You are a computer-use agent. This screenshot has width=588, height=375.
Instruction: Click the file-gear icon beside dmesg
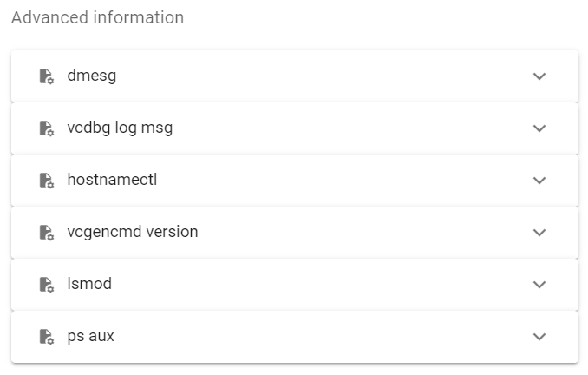[x=47, y=76]
